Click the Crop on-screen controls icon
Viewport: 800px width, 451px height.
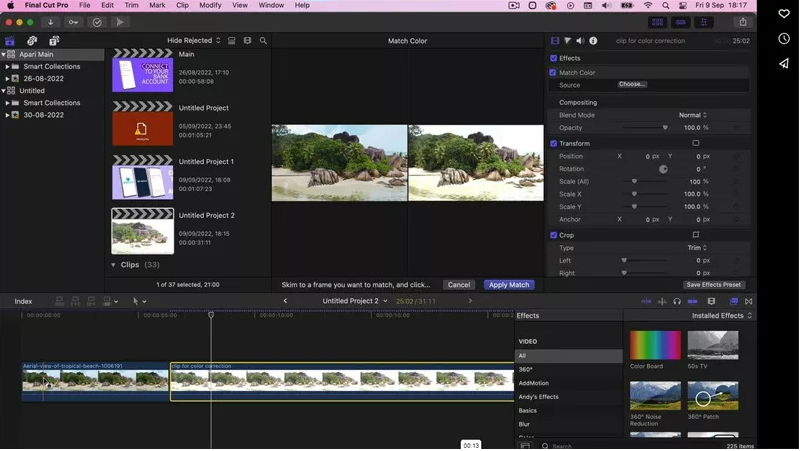[695, 235]
